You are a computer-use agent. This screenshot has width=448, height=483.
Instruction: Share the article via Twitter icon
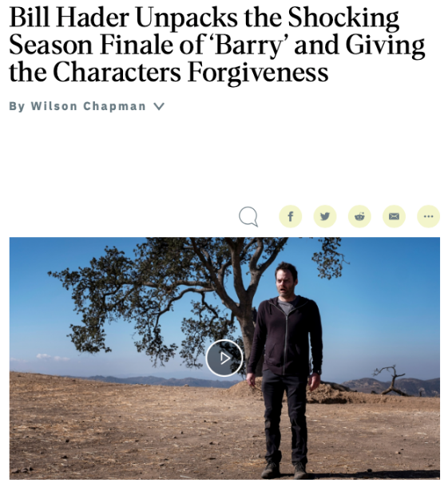tap(324, 216)
